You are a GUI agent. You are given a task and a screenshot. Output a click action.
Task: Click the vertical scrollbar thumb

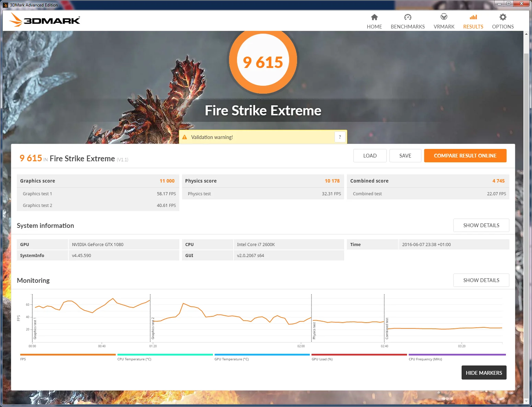coord(526,223)
